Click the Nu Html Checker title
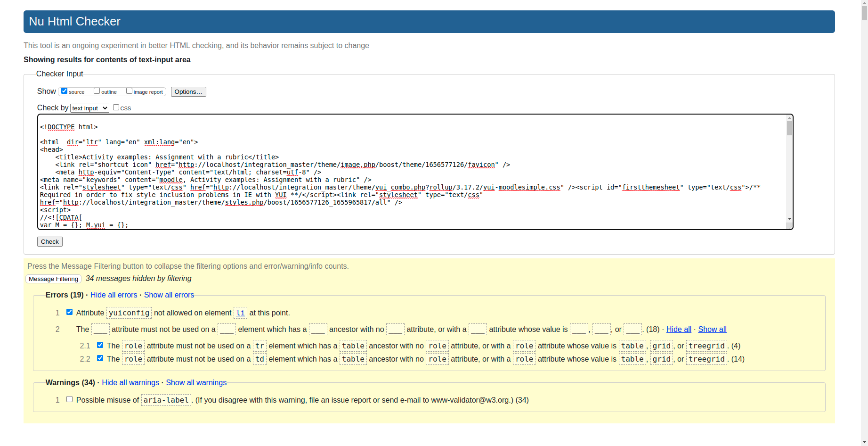This screenshot has height=446, width=868. click(x=74, y=21)
